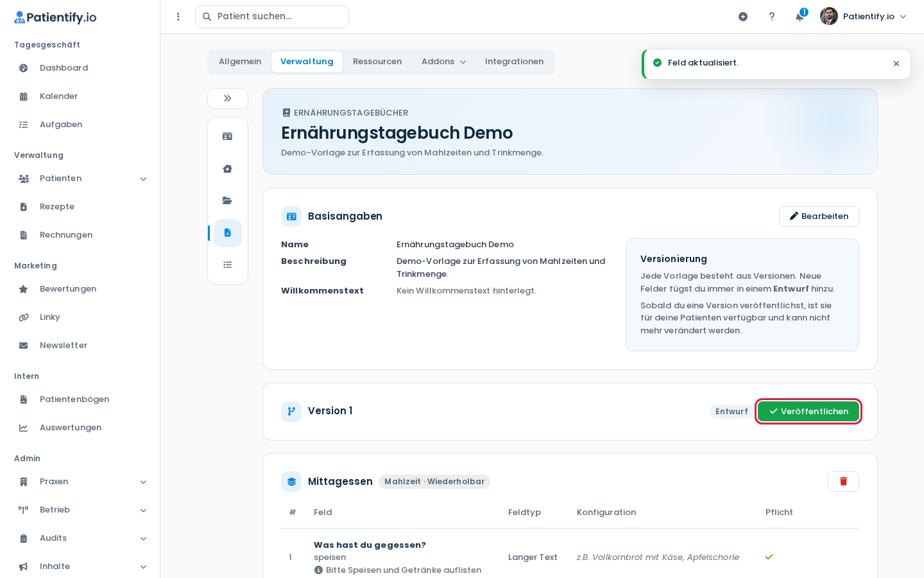Open Kalender in the sidebar
Image resolution: width=924 pixels, height=578 pixels.
pos(80,96)
